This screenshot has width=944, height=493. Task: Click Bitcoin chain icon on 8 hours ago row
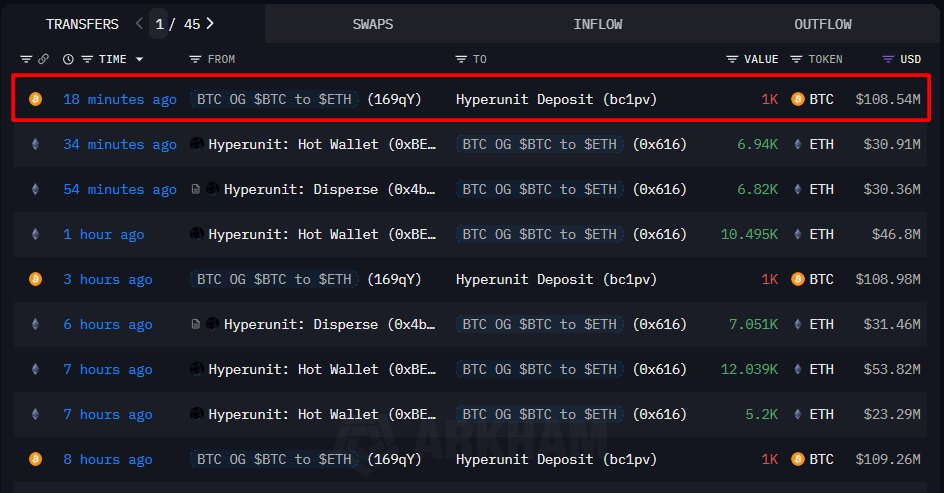pyautogui.click(x=36, y=459)
